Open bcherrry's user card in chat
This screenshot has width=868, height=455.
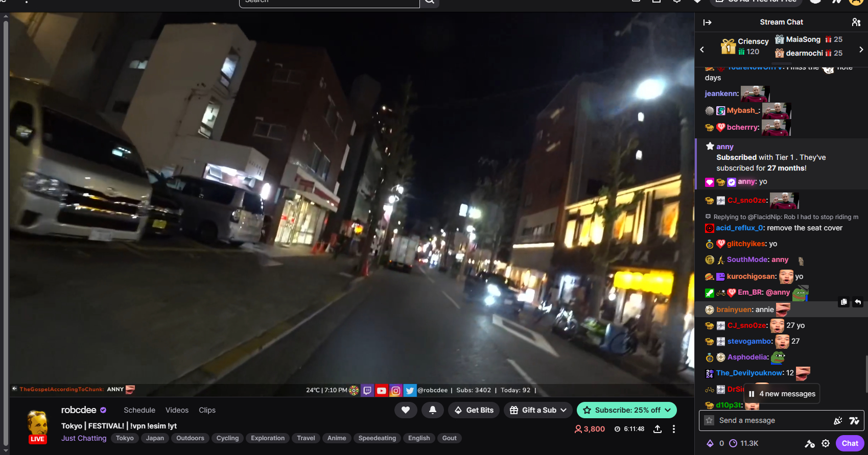pos(743,127)
